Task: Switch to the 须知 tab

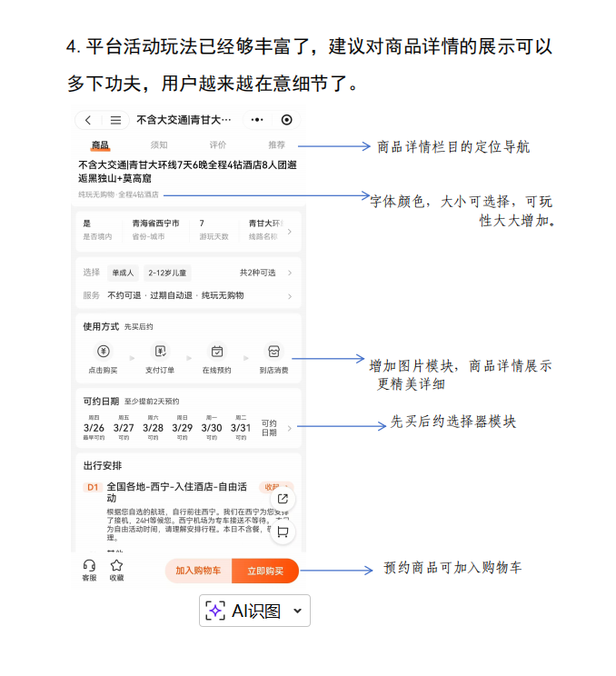Action: point(159,145)
